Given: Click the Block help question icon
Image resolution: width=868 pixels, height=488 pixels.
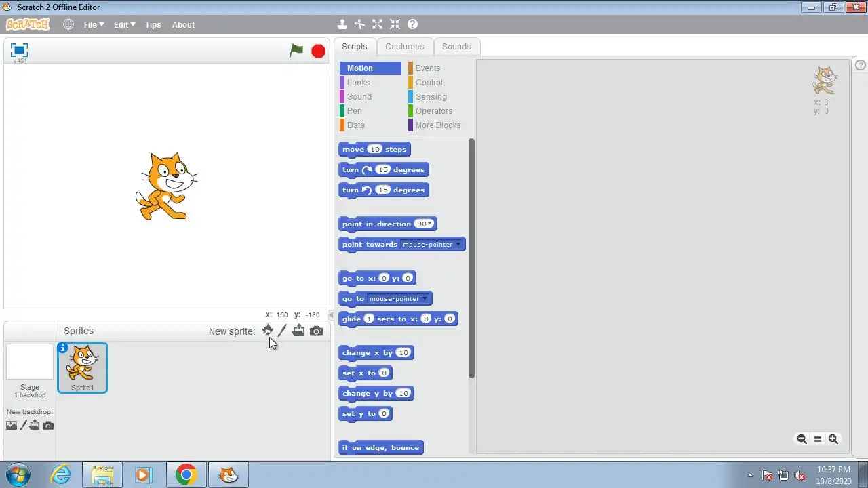Looking at the screenshot, I should [412, 24].
